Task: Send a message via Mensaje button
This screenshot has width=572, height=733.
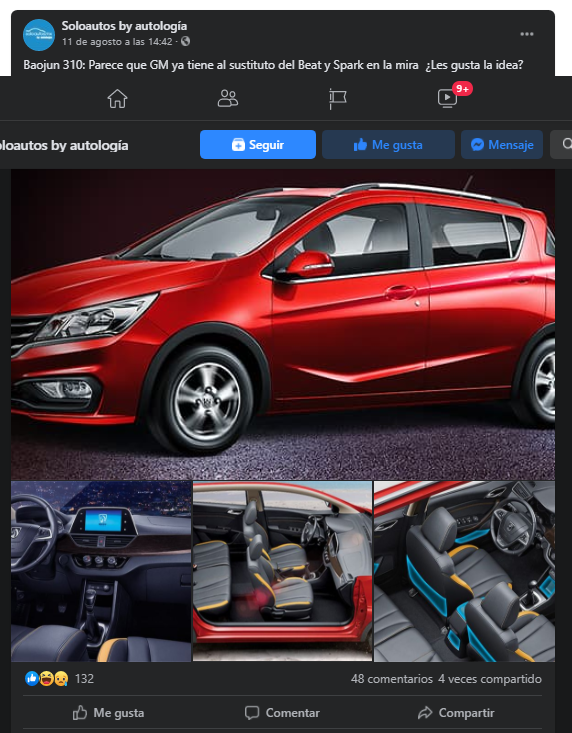Action: click(x=502, y=144)
